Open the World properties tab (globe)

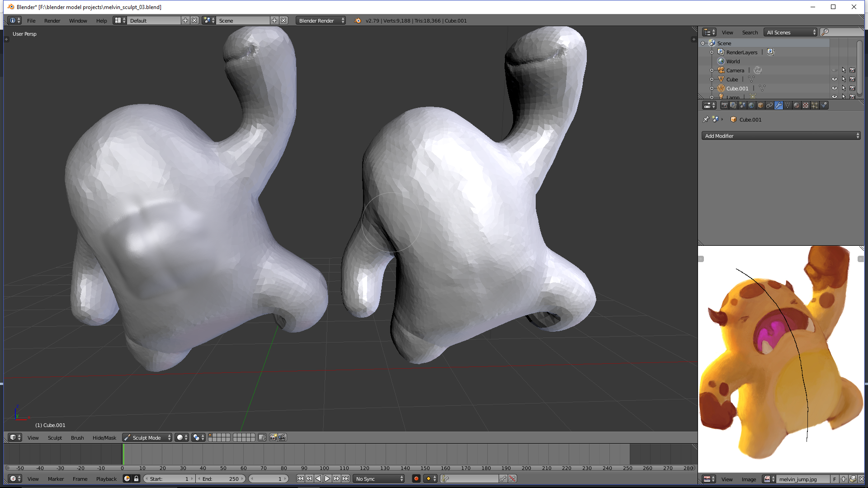[x=751, y=105]
